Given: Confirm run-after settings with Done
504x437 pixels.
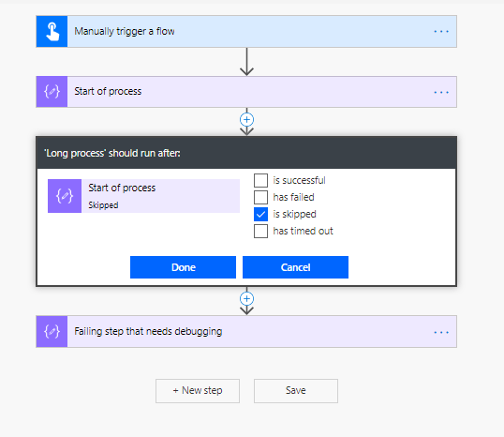Looking at the screenshot, I should (184, 267).
